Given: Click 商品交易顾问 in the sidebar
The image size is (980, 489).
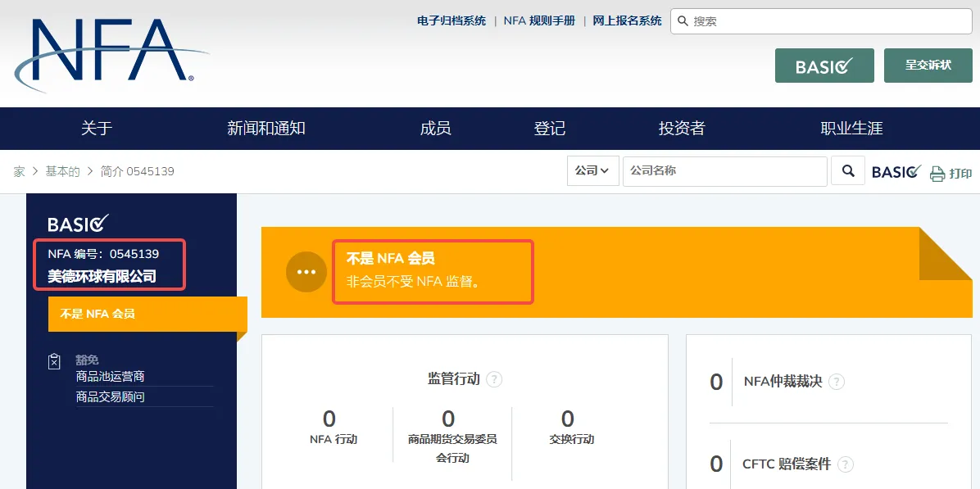Looking at the screenshot, I should pos(110,396).
